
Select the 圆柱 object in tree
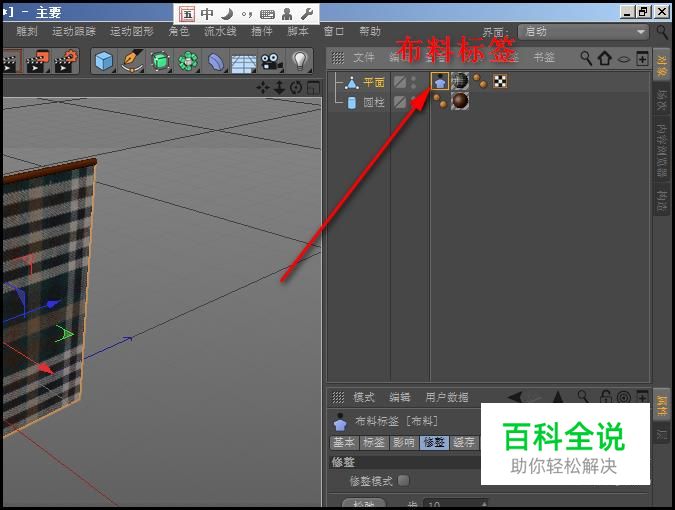coord(374,102)
